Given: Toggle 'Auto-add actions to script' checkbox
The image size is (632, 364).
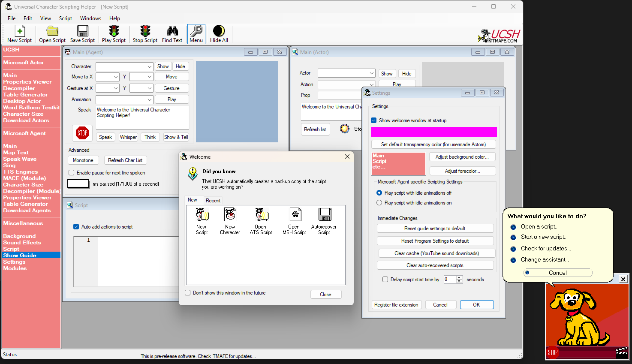Looking at the screenshot, I should (x=76, y=227).
